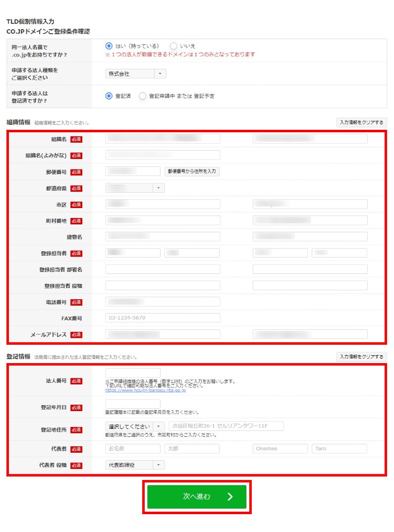Open the 株式会社 corporation type dropdown
Viewport: 394px width, 532px height.
click(136, 74)
